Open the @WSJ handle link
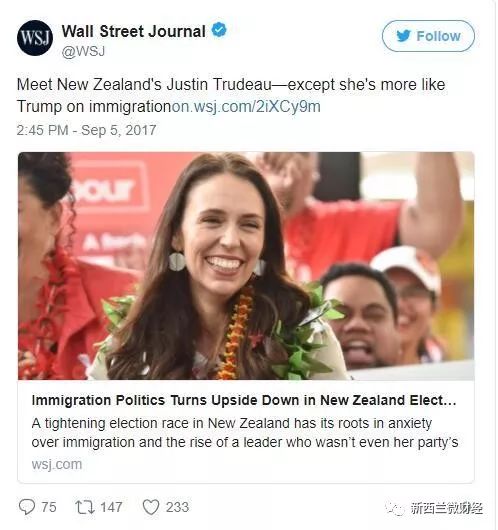 83,51
